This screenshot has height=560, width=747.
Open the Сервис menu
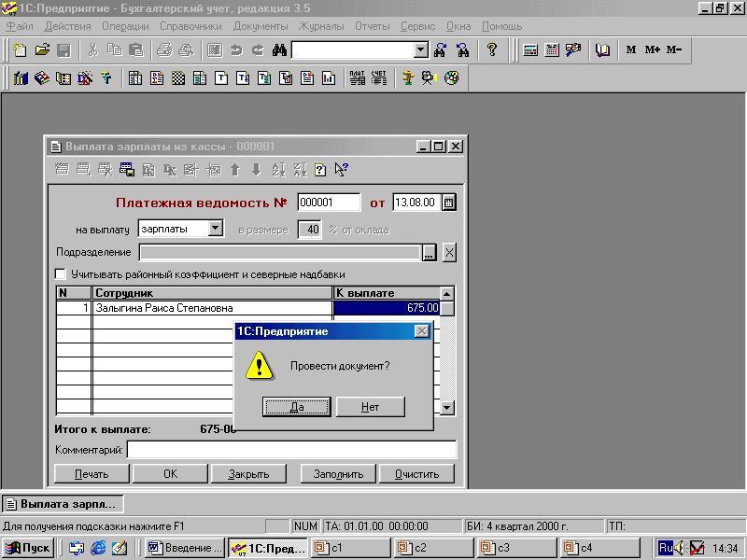coord(417,26)
